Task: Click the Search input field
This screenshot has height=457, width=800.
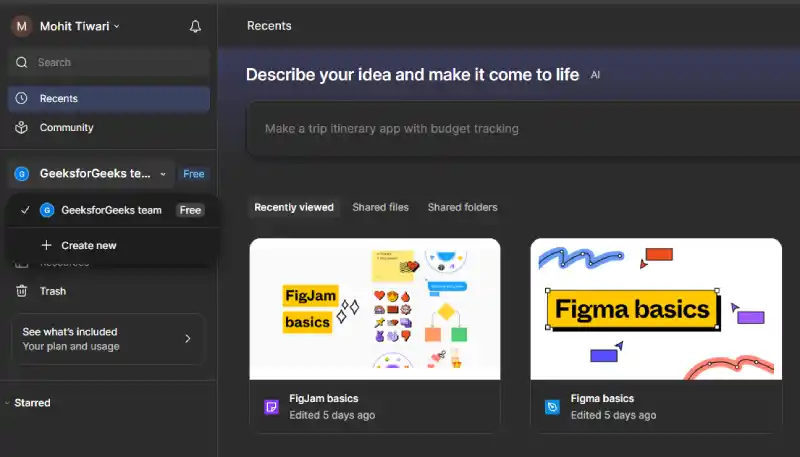Action: click(x=109, y=62)
